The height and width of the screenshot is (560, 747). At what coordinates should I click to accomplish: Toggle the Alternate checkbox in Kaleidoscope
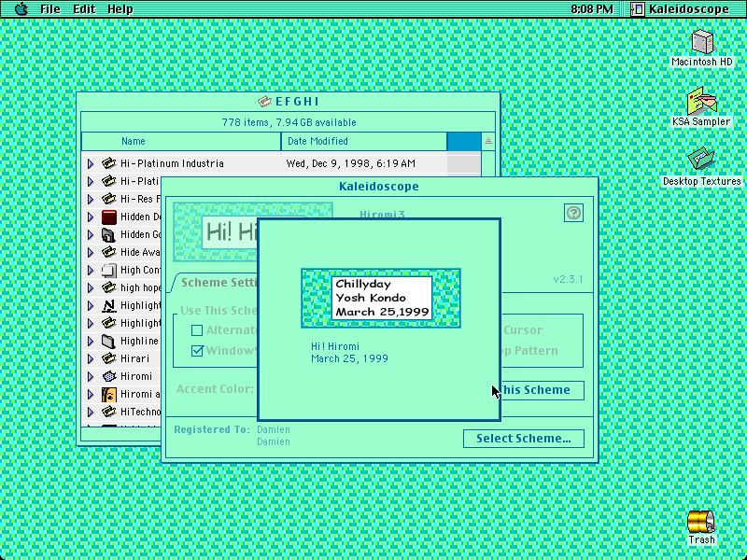(x=197, y=330)
